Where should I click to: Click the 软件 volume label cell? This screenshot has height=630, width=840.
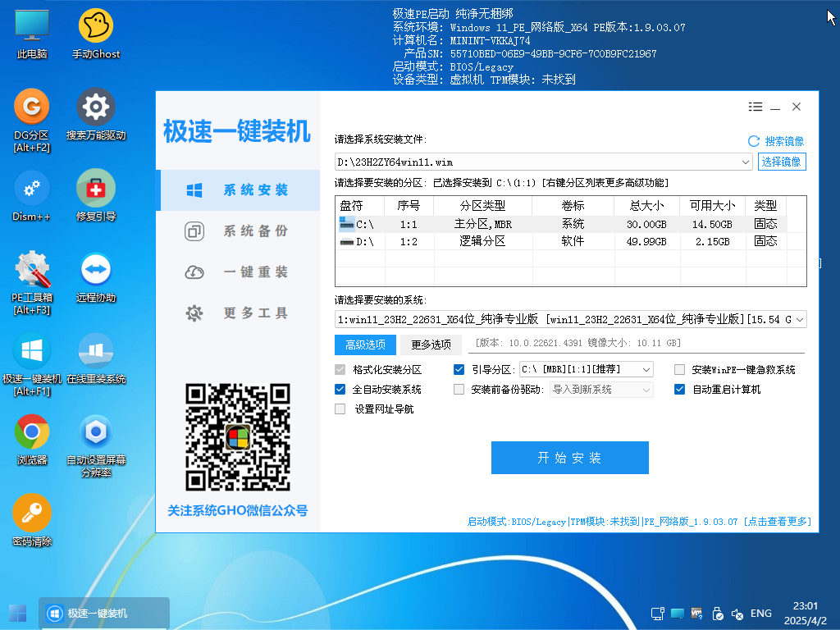(x=573, y=242)
